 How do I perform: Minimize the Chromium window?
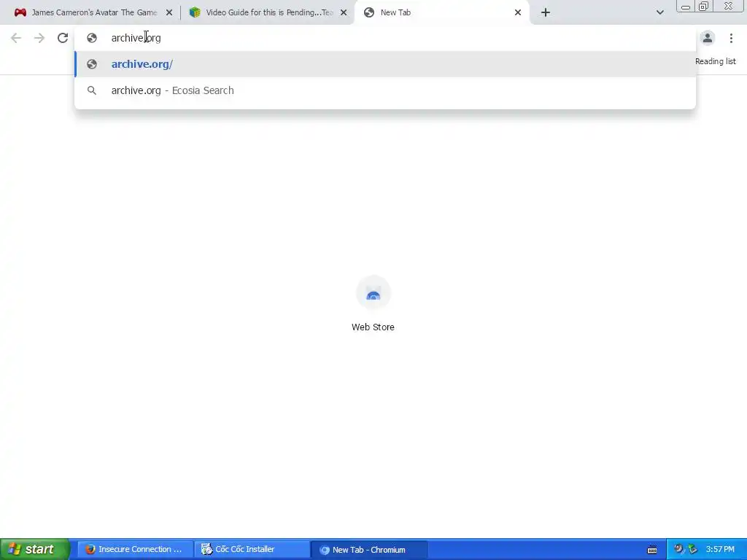[x=686, y=6]
